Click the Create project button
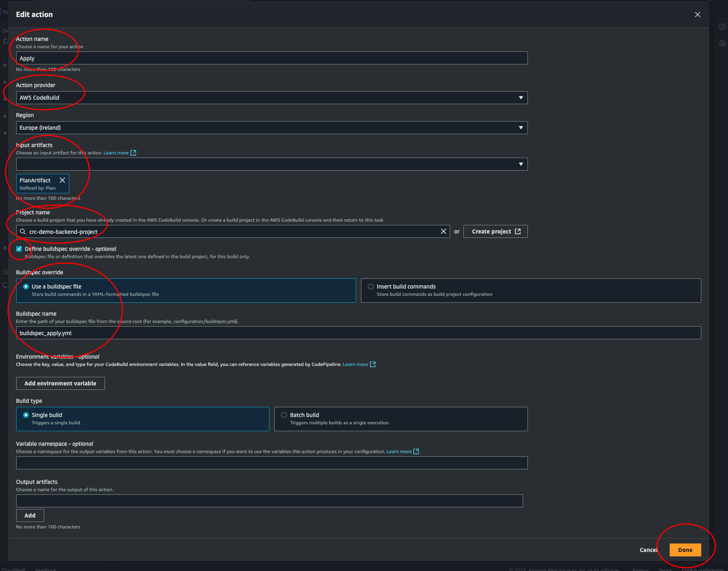728x571 pixels. pyautogui.click(x=495, y=231)
